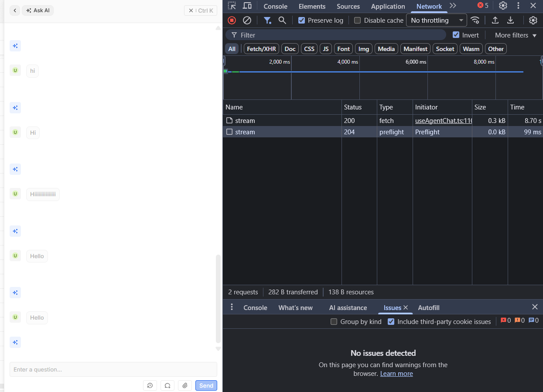Click the red error count badge

click(x=483, y=6)
